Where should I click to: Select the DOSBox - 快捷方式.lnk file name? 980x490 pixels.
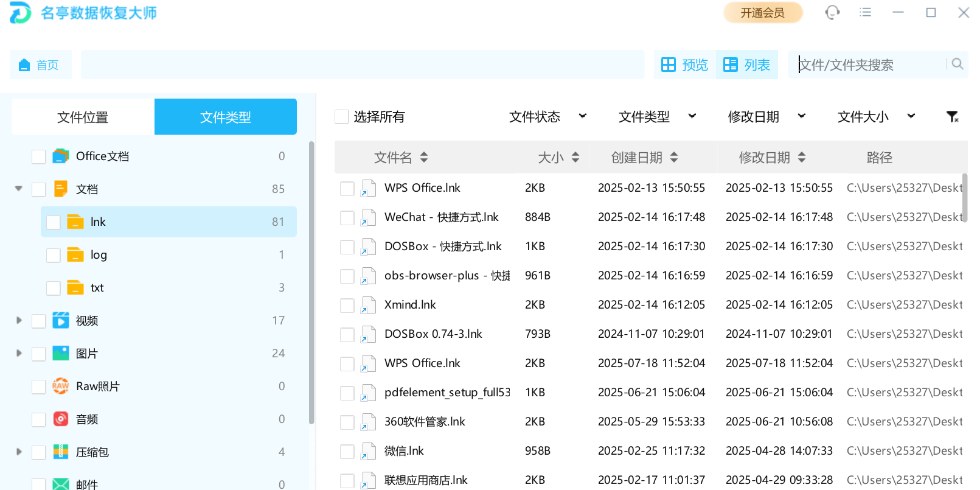[x=443, y=247]
